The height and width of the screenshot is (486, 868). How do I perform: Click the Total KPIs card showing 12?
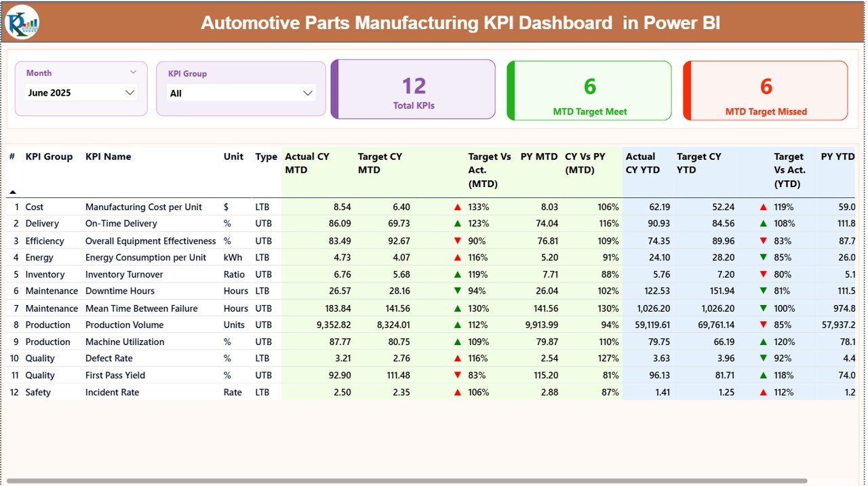(414, 90)
